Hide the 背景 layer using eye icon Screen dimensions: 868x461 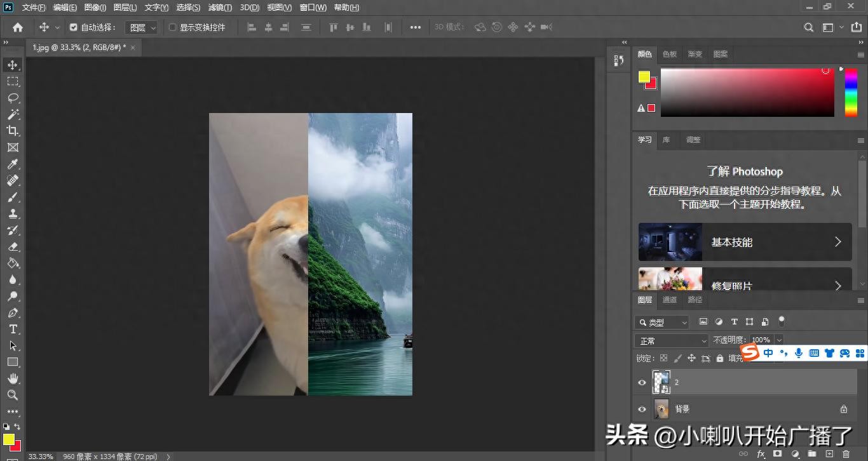tap(642, 410)
